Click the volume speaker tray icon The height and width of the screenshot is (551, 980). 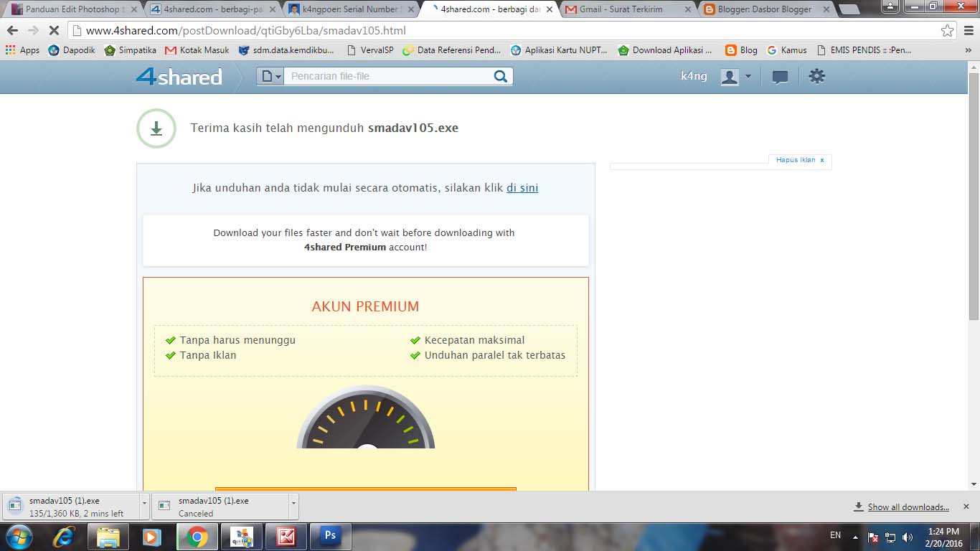(x=907, y=537)
